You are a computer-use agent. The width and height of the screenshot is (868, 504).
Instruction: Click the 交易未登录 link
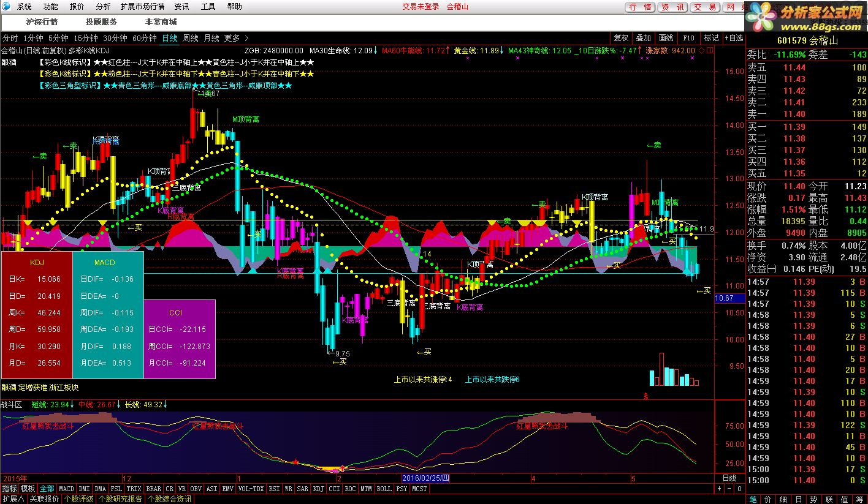(421, 7)
